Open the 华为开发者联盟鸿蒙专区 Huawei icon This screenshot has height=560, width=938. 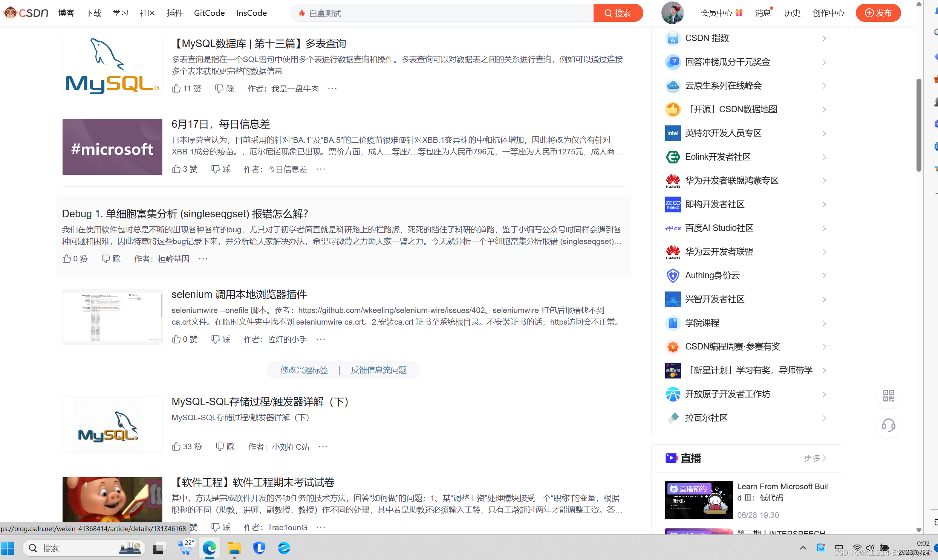pyautogui.click(x=673, y=181)
